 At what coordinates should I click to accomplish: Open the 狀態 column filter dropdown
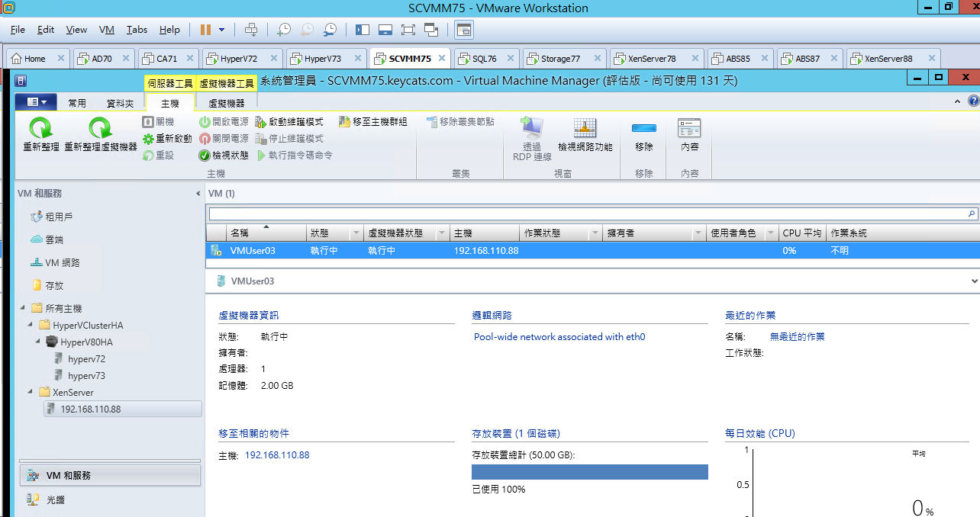(x=356, y=233)
